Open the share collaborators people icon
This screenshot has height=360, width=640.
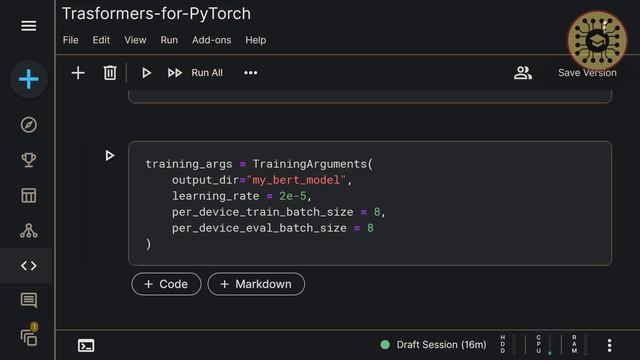[x=523, y=73]
